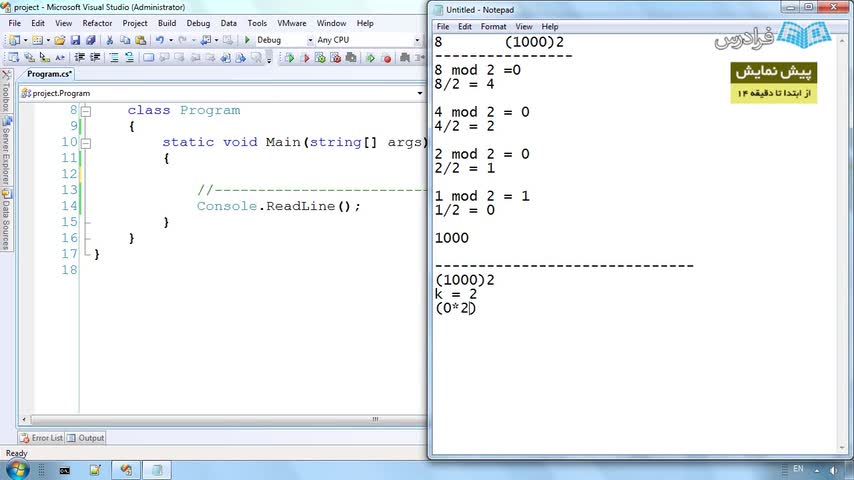Open the Error List panel tab
The width and height of the screenshot is (854, 480).
[41, 438]
